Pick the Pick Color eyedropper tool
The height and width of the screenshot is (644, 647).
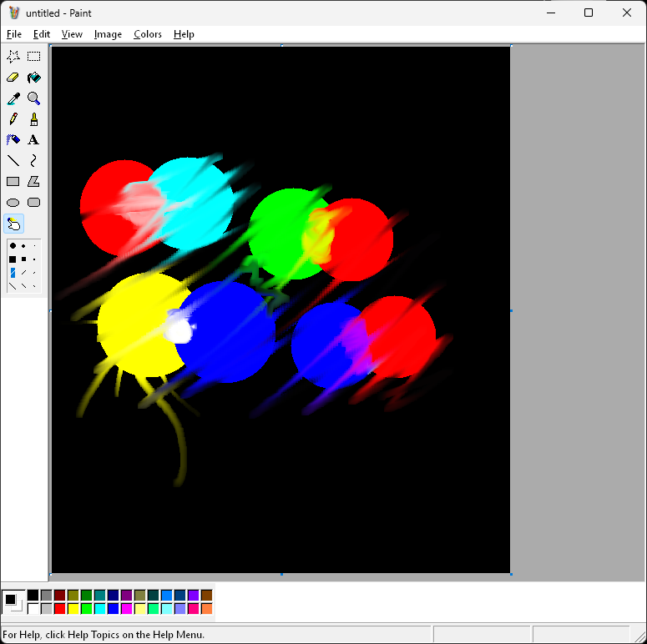[13, 98]
